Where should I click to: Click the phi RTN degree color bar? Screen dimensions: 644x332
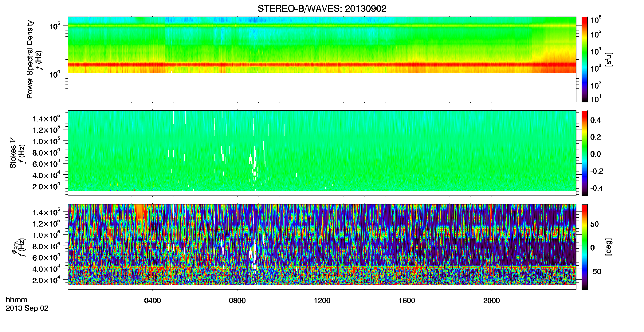pyautogui.click(x=585, y=247)
